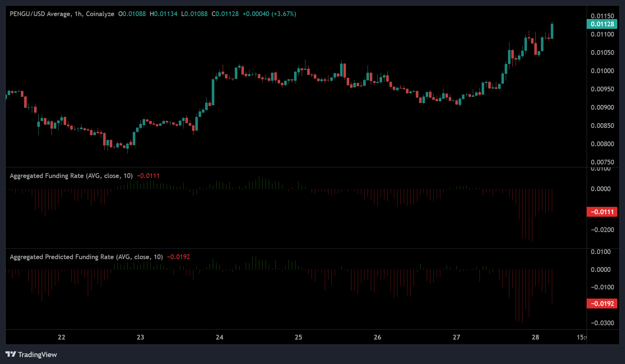Screen dimensions: 625x364
Task: Click the red -0.0192 predicted rate tag
Action: [x=602, y=304]
